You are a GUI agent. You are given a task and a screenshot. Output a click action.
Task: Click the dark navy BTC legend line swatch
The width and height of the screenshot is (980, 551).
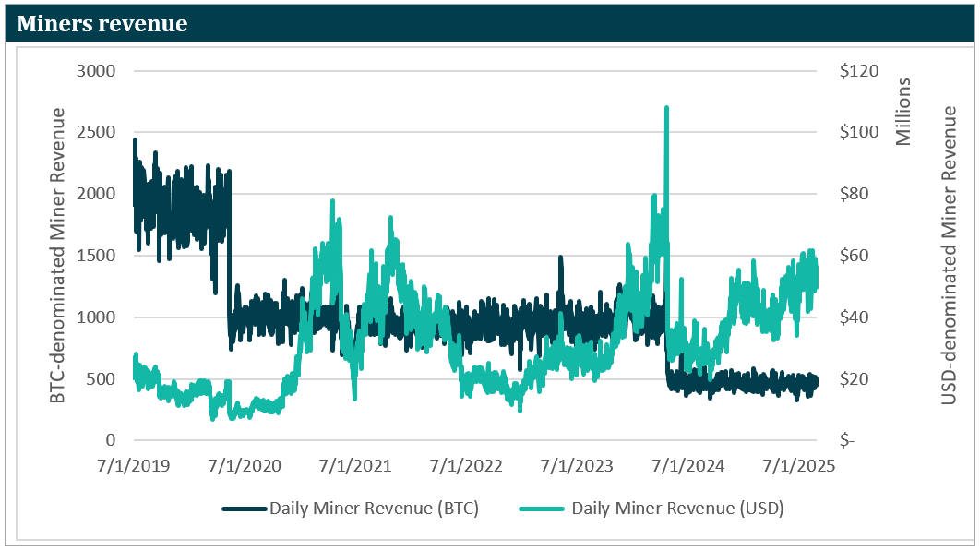[244, 509]
